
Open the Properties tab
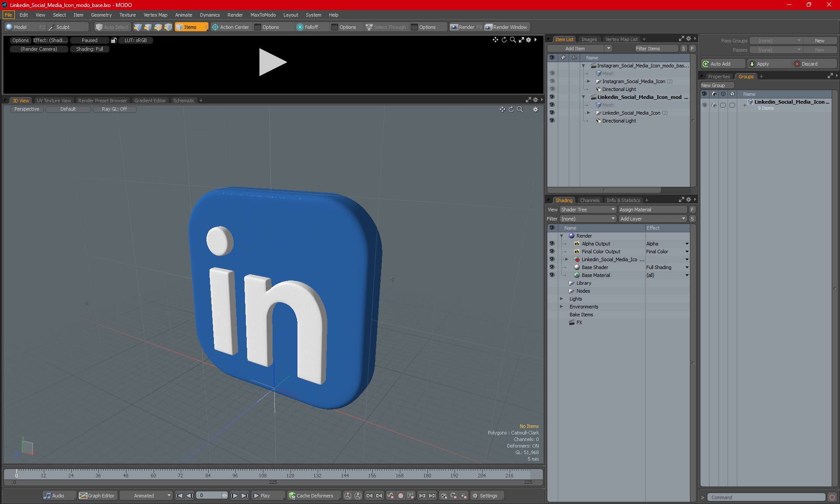(x=719, y=77)
